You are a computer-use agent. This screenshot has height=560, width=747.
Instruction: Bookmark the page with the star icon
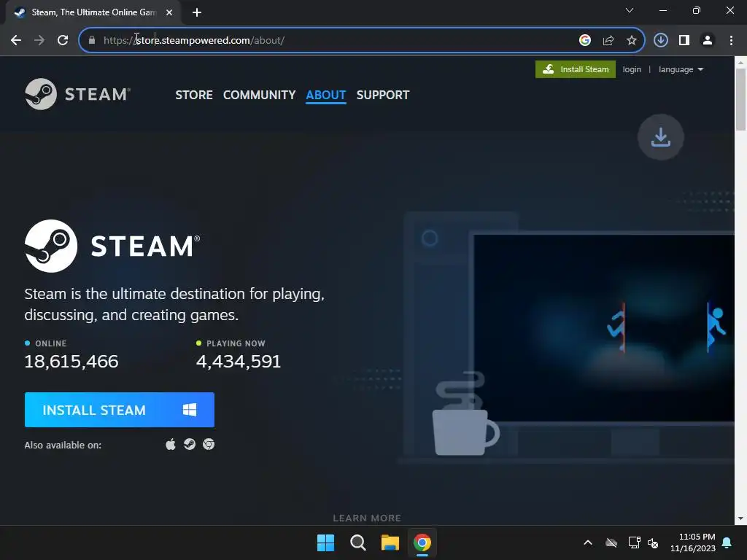point(632,40)
